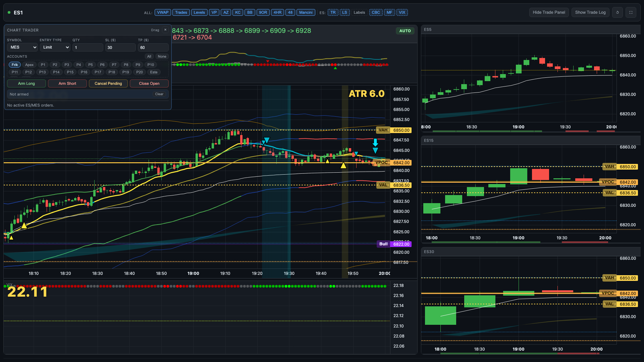Click the refresh icon in the top-right corner
This screenshot has width=644, height=362.
618,12
